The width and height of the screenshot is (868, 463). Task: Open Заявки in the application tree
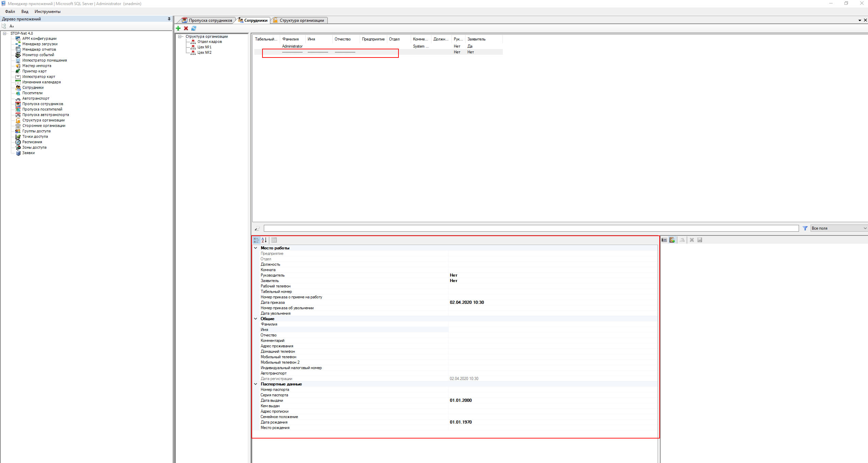(x=29, y=153)
